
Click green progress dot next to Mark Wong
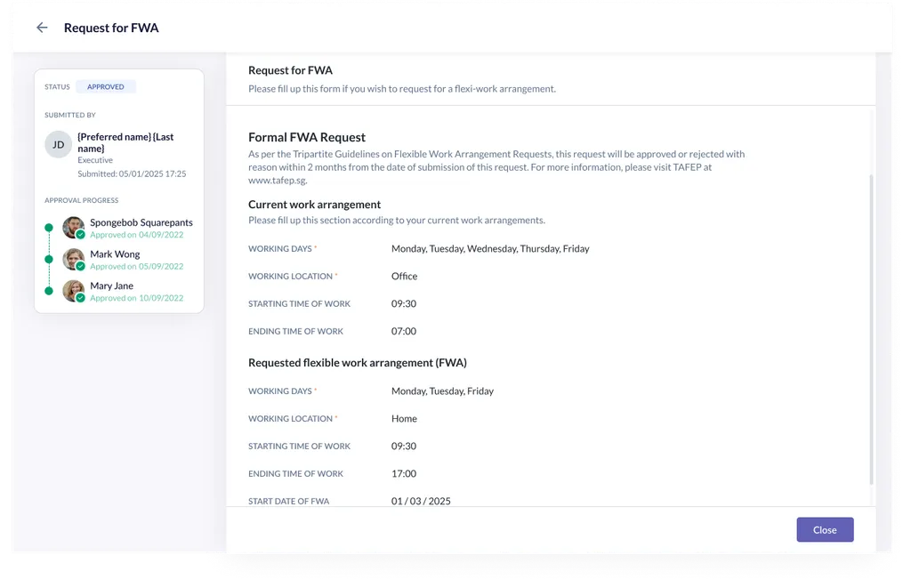pos(49,259)
